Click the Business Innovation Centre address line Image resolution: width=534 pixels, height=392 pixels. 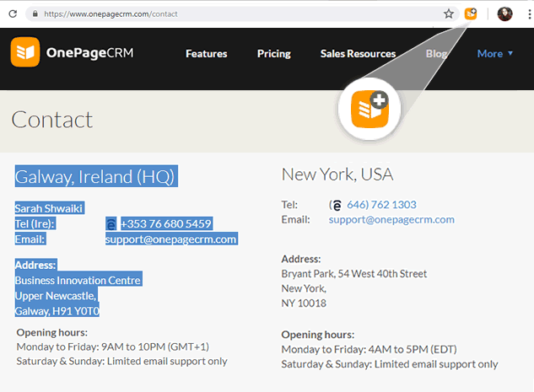click(x=78, y=281)
